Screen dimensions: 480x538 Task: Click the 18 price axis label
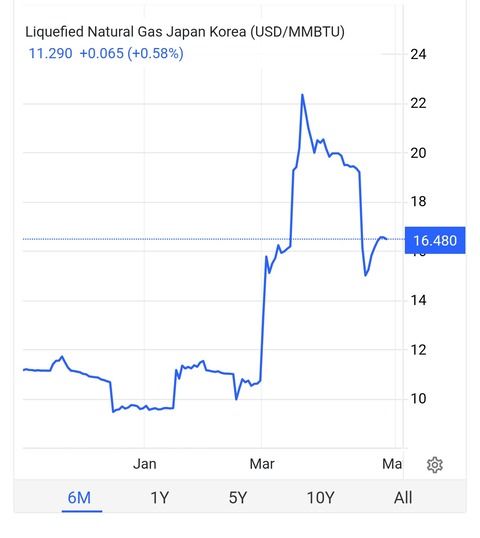click(418, 201)
